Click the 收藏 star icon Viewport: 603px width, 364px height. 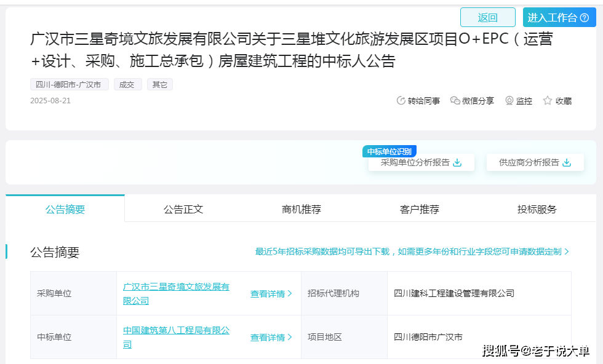548,101
